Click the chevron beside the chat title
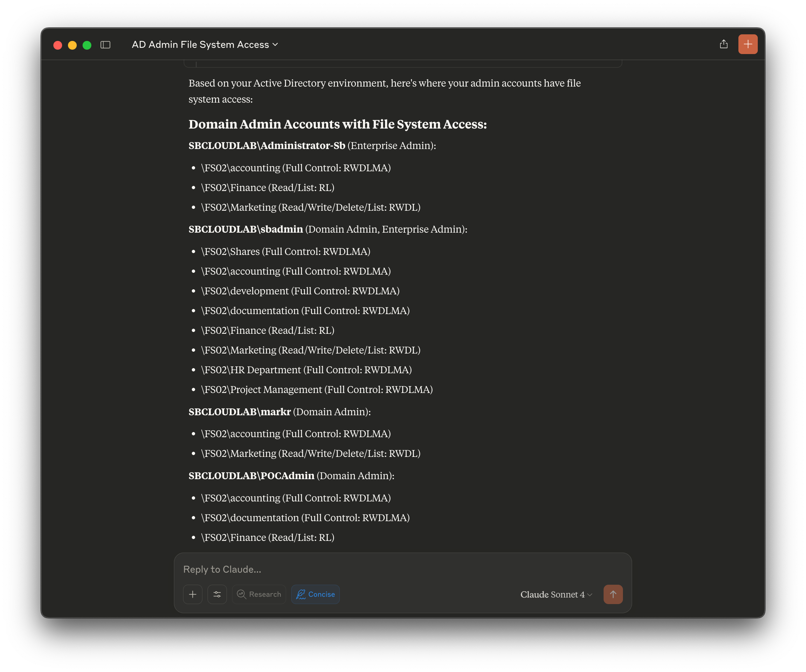Screen dimensions: 806x672 [275, 45]
